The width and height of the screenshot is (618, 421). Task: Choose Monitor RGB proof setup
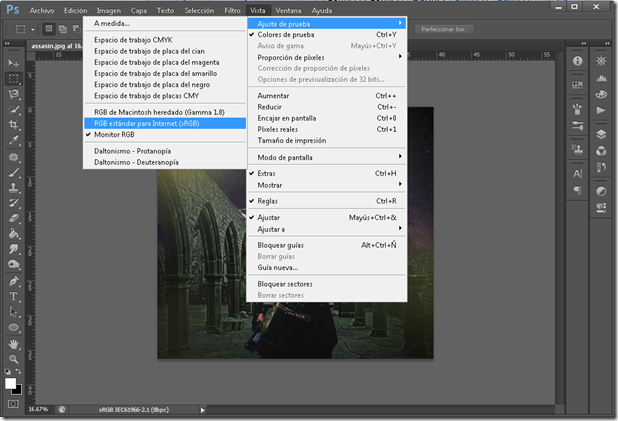(x=165, y=135)
